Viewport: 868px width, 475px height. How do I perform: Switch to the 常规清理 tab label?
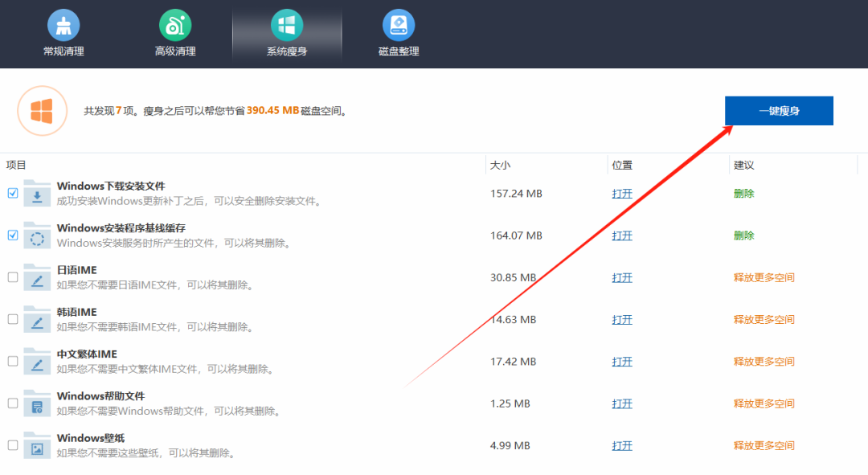(63, 51)
